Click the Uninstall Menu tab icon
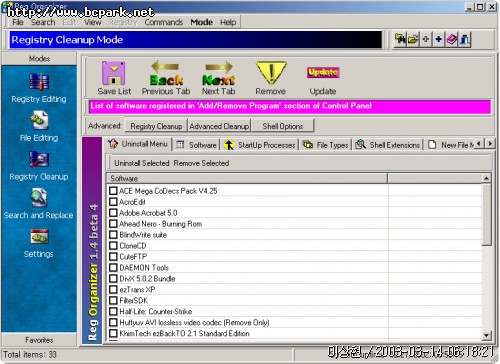500x364 pixels. pos(113,144)
